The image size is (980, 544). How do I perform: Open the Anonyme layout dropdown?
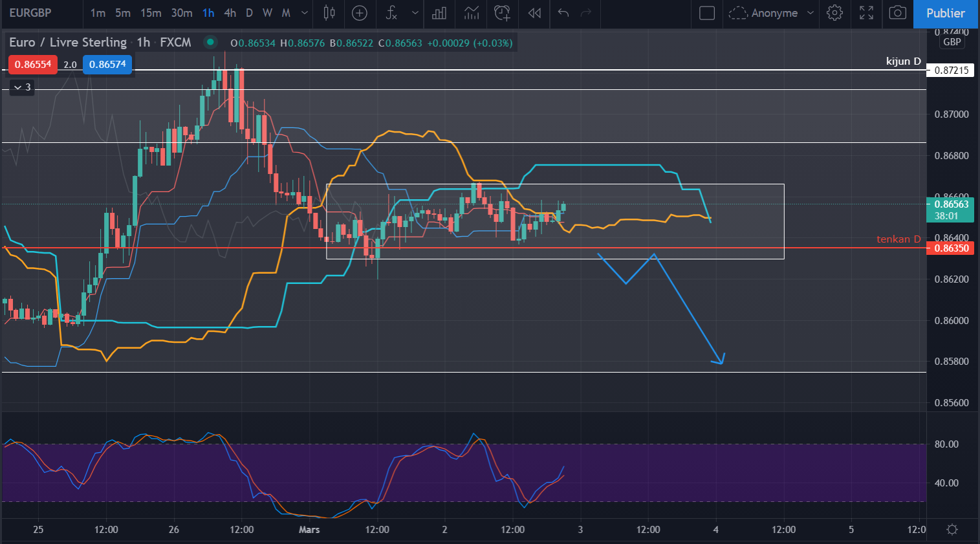click(771, 13)
